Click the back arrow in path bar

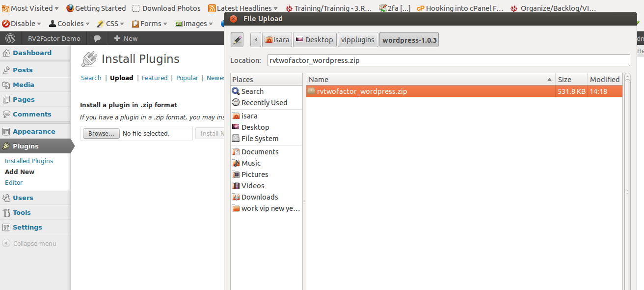tap(255, 40)
